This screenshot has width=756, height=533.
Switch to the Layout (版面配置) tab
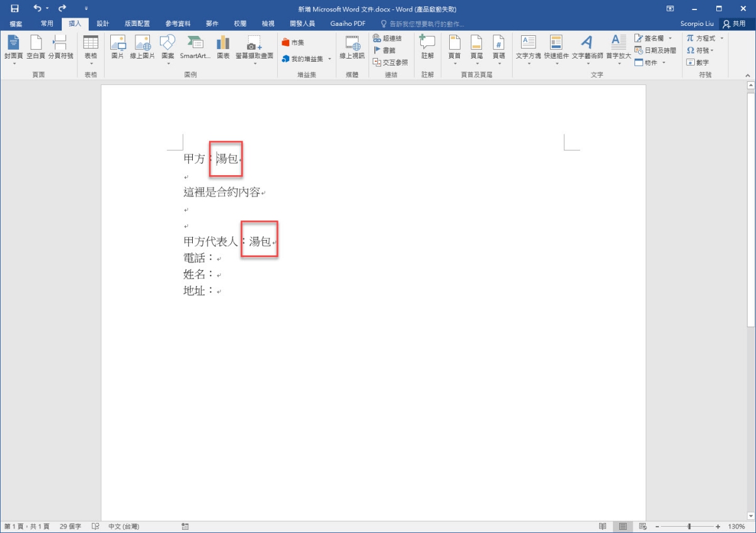click(x=137, y=24)
